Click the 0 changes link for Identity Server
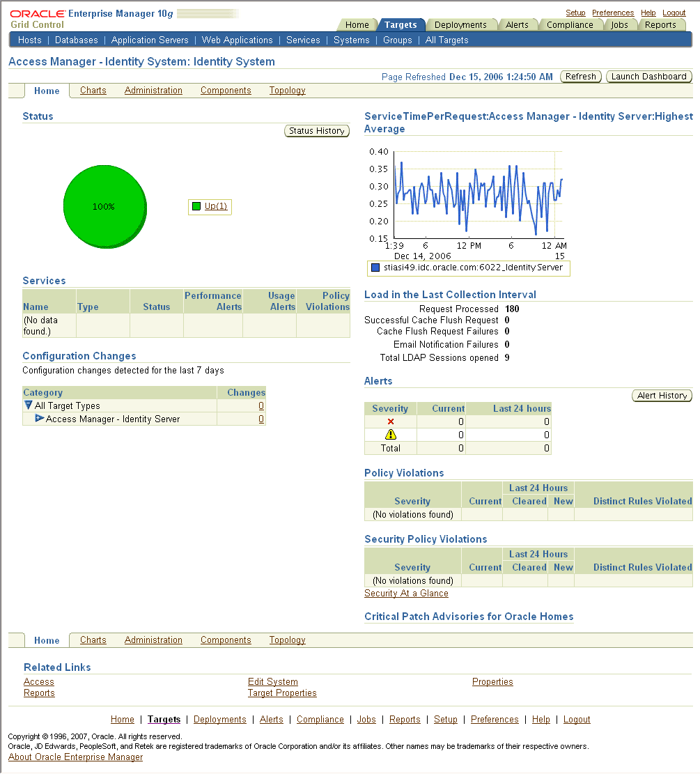 coord(261,419)
